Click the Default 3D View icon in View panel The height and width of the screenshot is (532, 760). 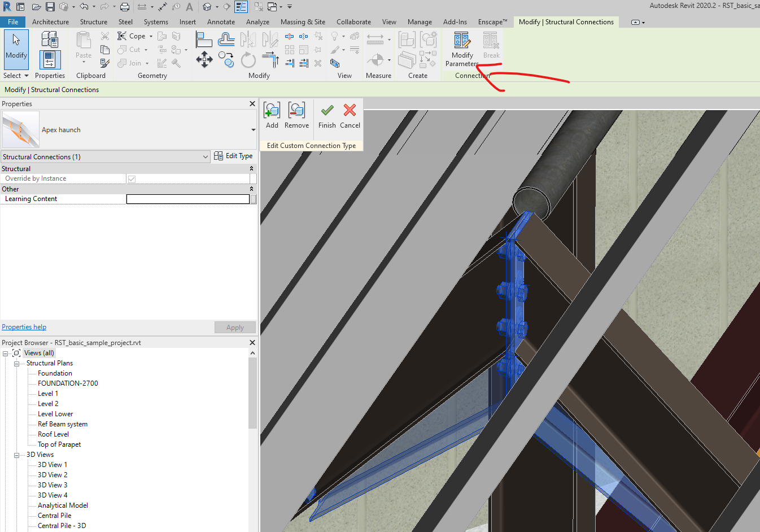coord(335,64)
